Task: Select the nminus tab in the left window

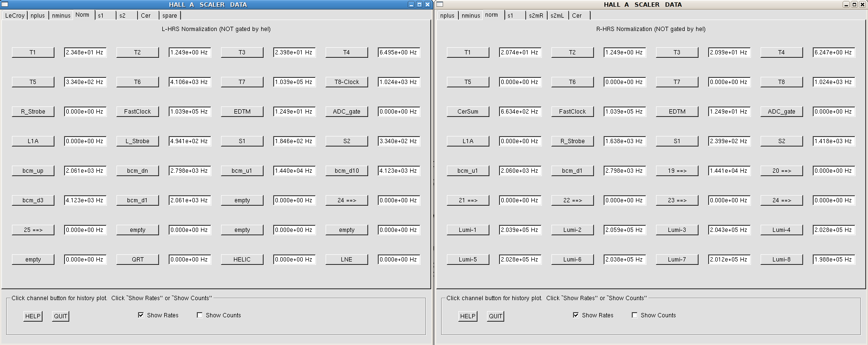Action: [61, 15]
